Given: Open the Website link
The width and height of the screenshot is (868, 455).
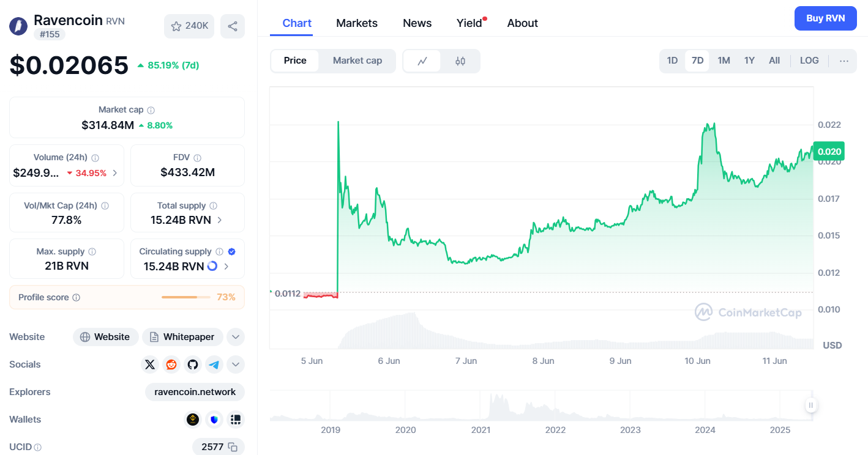Looking at the screenshot, I should [105, 337].
